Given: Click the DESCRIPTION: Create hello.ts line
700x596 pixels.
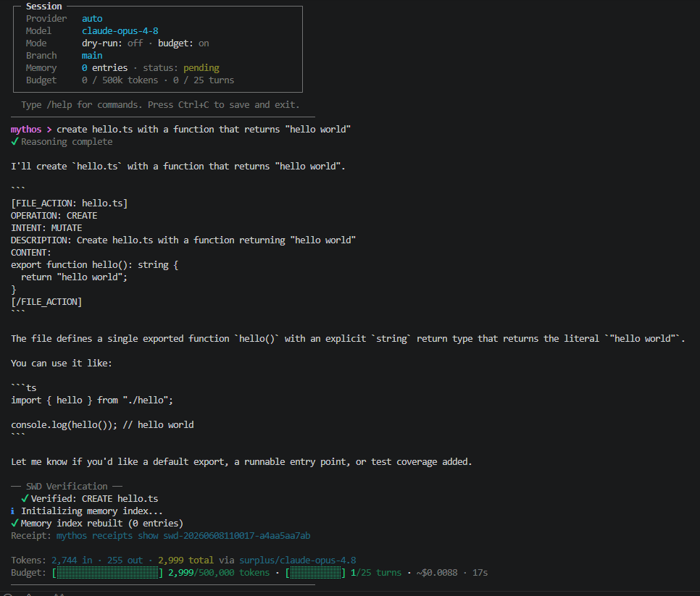Looking at the screenshot, I should point(183,240).
